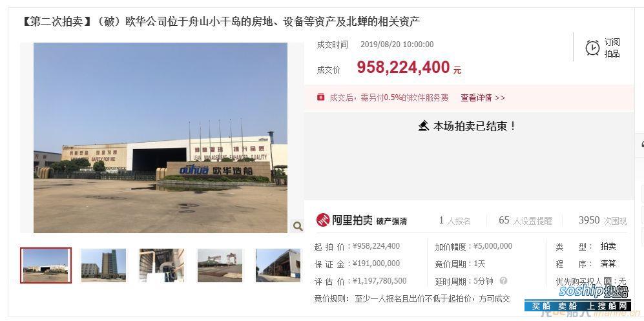The width and height of the screenshot is (644, 321).
Task: Select the gantry crane dock thumbnail
Action: point(220,265)
